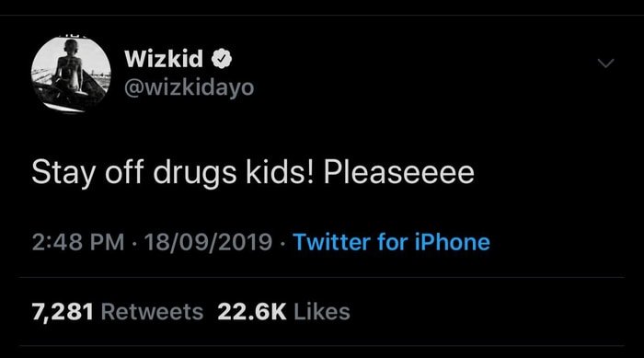Click the word iPhone in source label
Screen dimensions: 644x358
click(453, 242)
